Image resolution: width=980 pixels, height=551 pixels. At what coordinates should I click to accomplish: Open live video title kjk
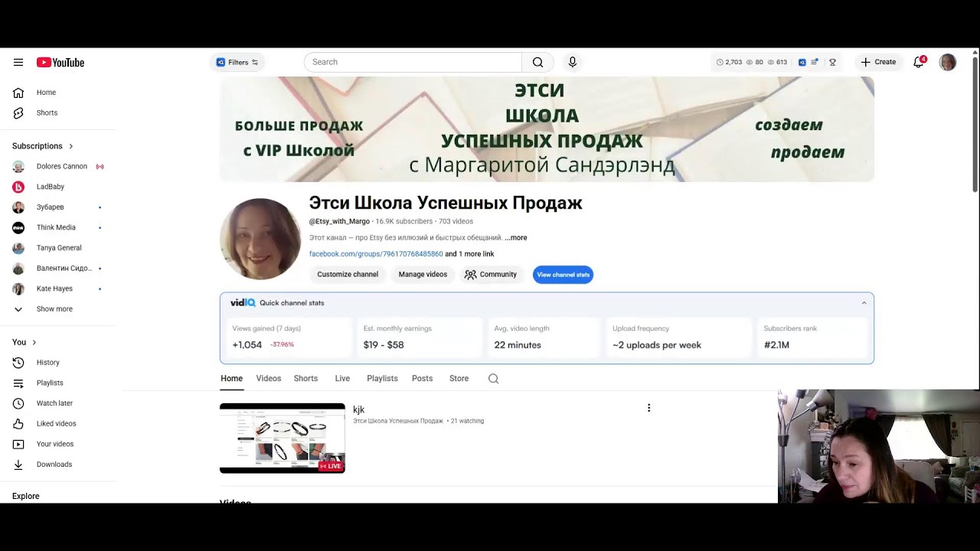point(358,410)
